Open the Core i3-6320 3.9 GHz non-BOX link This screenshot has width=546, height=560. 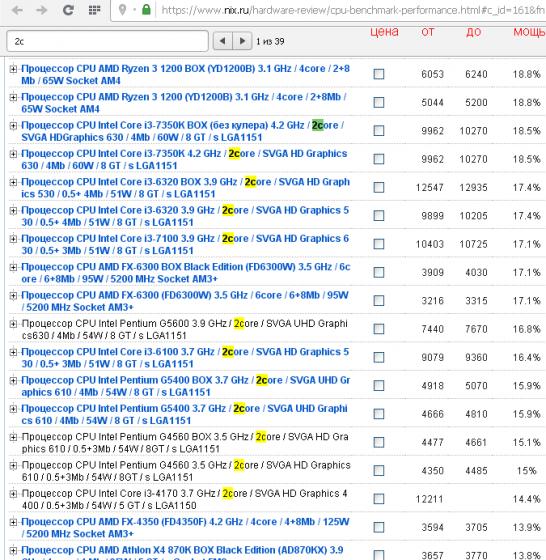[185, 216]
